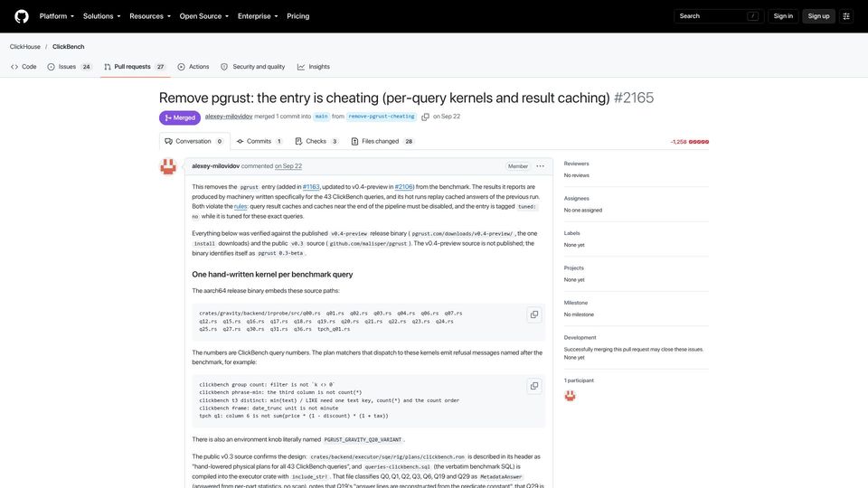Click the "No milestone" sidebar text
868x488 pixels.
[579, 314]
